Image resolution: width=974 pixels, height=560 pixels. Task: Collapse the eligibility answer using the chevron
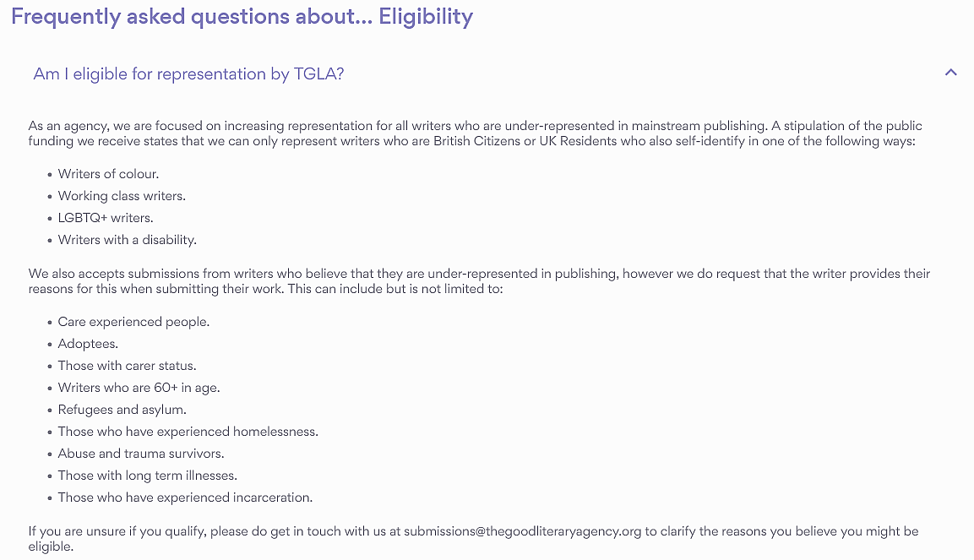[950, 73]
